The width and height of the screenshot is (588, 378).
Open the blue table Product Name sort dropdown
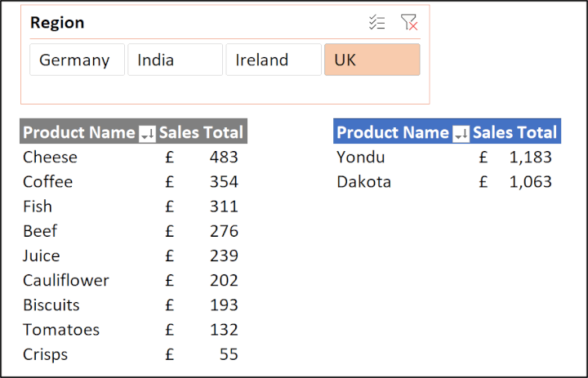coord(461,134)
